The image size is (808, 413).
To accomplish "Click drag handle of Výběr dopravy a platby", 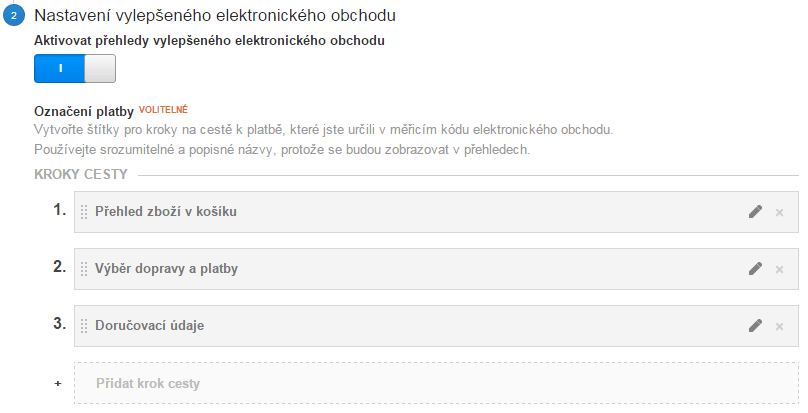I will 84,269.
